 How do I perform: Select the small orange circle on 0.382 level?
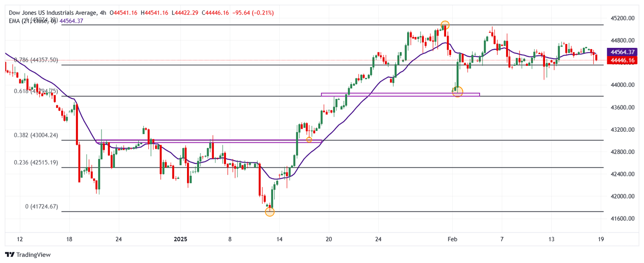[309, 140]
